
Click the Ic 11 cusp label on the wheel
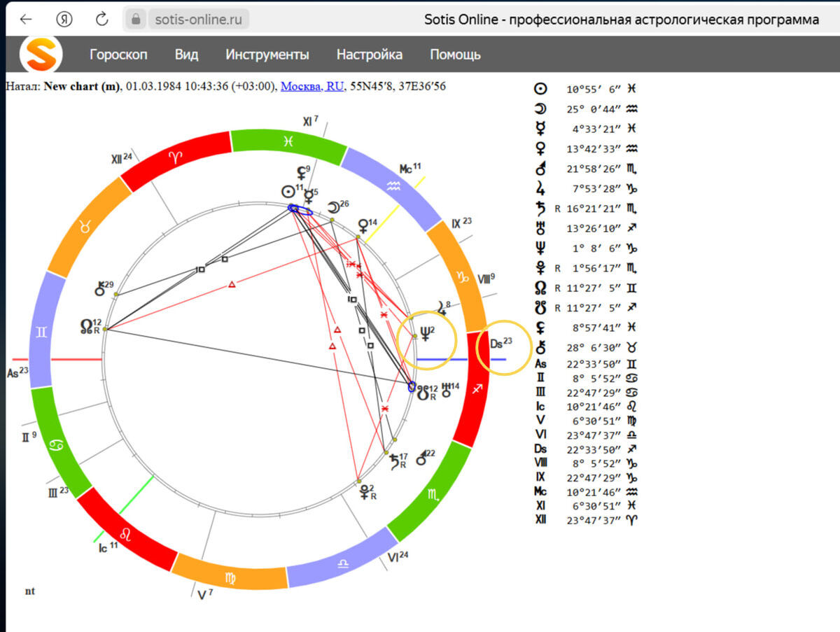pyautogui.click(x=108, y=547)
